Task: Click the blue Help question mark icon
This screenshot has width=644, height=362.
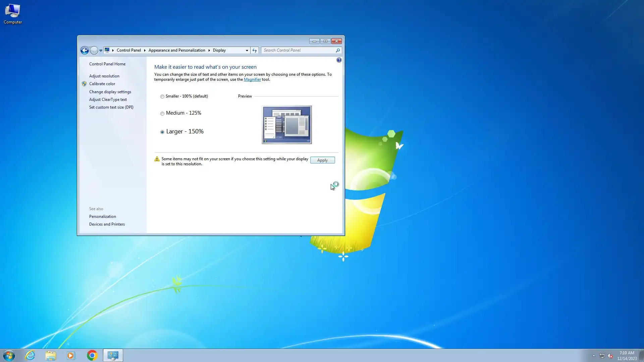Action: pos(339,60)
